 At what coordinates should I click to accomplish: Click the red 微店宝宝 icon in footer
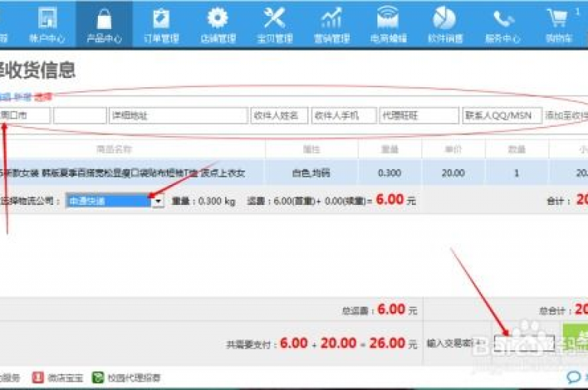pyautogui.click(x=38, y=377)
